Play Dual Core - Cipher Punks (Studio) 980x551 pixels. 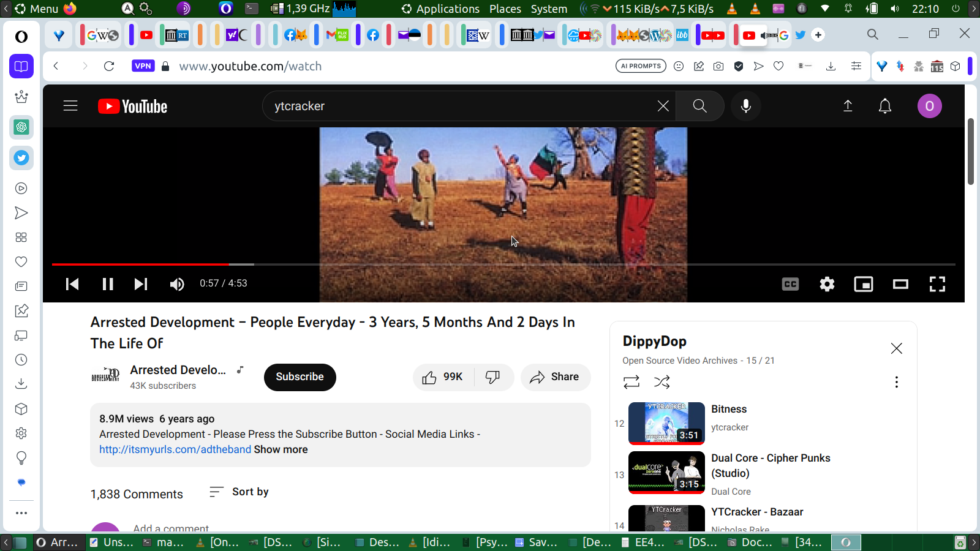771,465
